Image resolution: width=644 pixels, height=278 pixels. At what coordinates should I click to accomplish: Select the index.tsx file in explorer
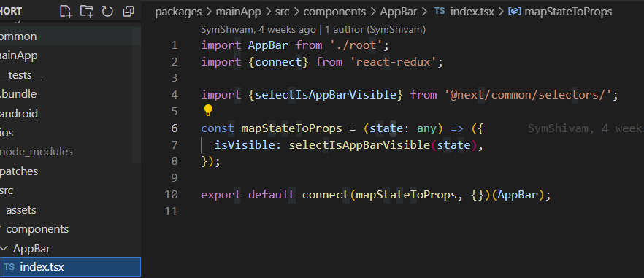click(x=70, y=267)
